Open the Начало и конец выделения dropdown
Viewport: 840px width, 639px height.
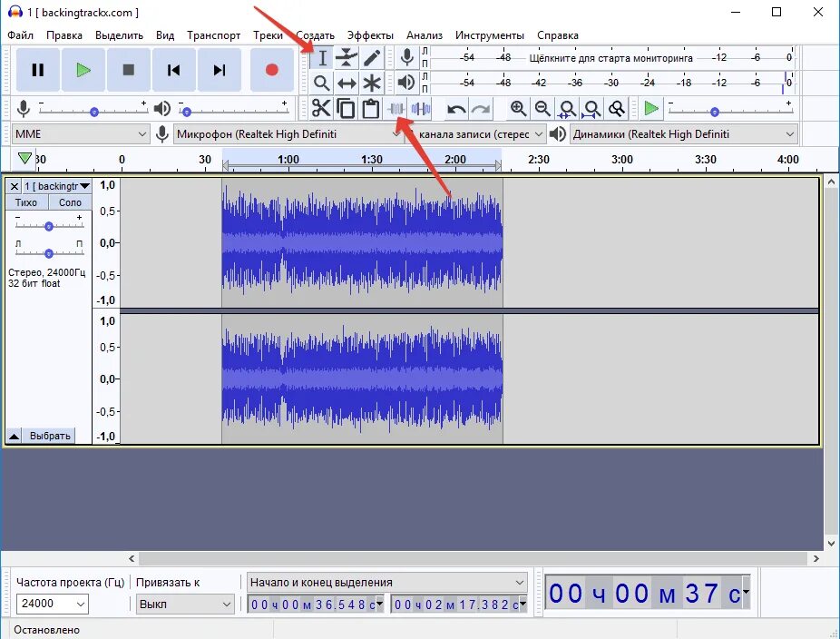[386, 582]
